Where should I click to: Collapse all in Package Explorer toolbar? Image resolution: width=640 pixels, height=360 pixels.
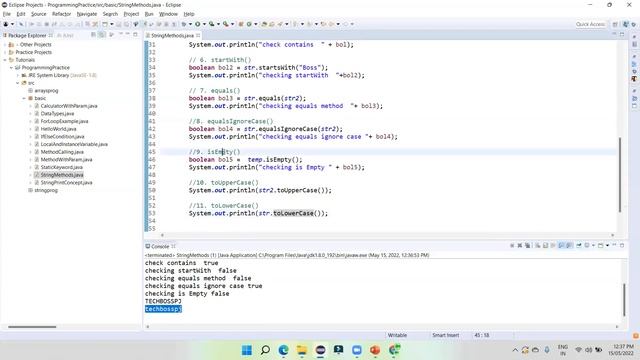[x=93, y=35]
